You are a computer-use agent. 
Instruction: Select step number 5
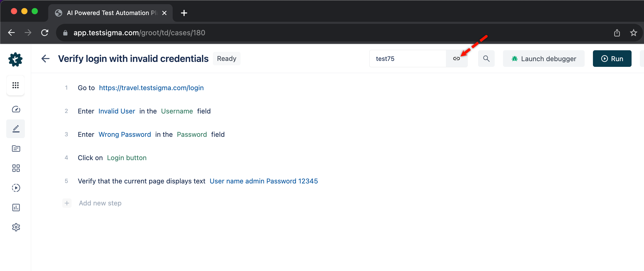[x=66, y=181]
